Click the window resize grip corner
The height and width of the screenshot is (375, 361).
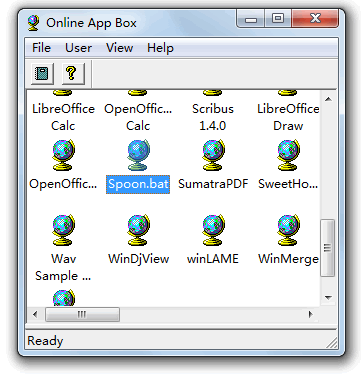(332, 342)
